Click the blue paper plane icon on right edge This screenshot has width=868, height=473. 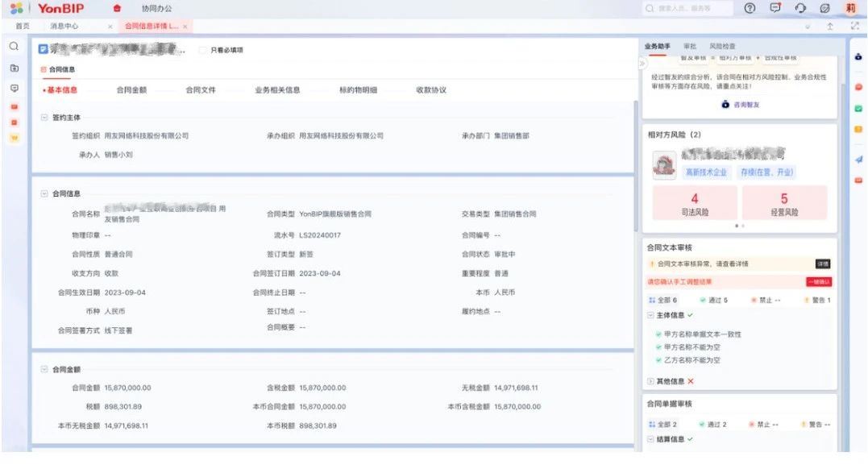pos(858,160)
